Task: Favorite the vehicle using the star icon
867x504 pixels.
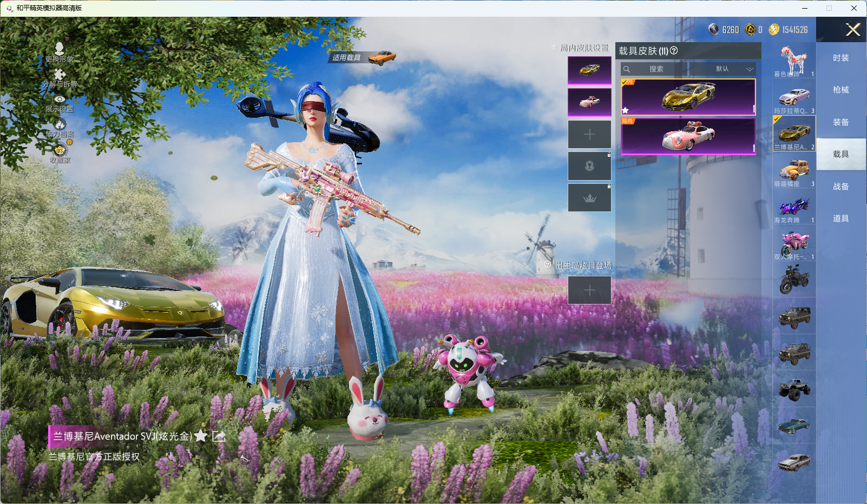Action: tap(201, 436)
